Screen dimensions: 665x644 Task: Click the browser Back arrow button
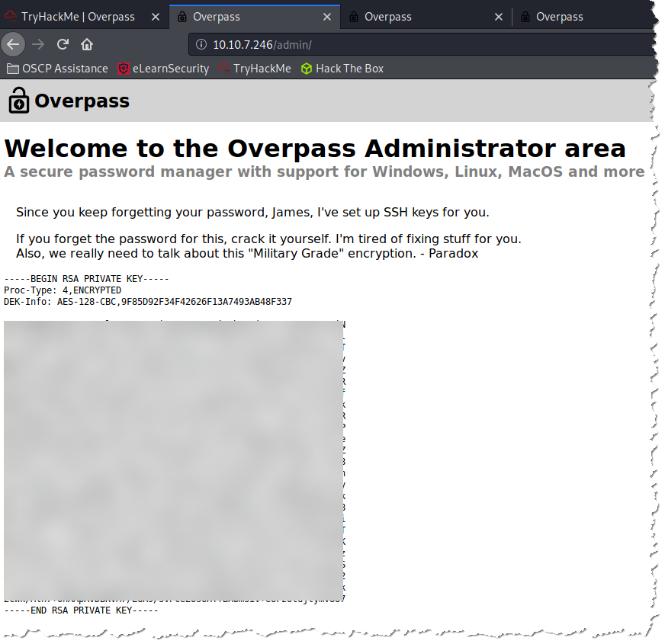(13, 44)
